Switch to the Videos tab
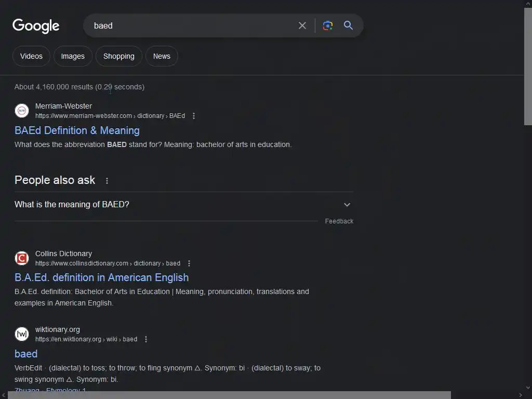This screenshot has width=532, height=399. point(31,56)
